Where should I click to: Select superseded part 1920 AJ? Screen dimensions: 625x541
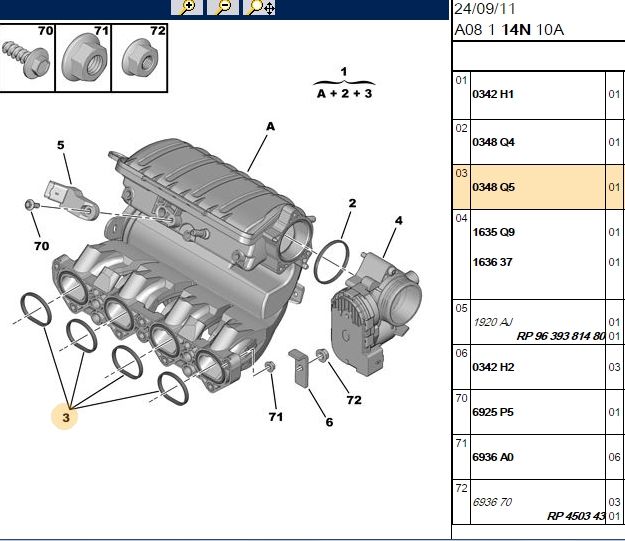coord(493,322)
